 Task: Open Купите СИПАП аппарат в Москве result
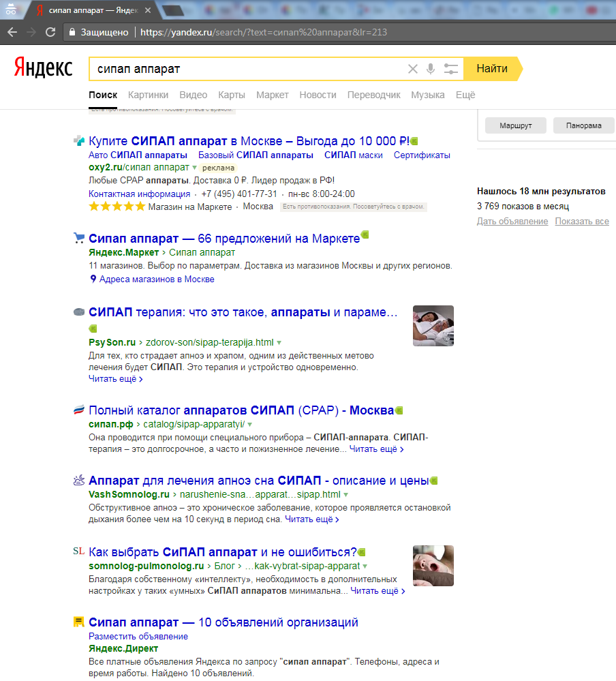pos(249,141)
